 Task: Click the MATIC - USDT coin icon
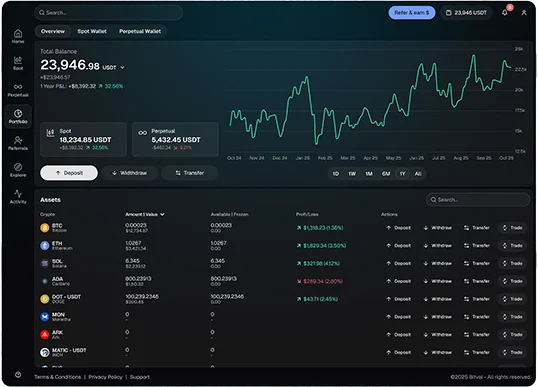[45, 352]
